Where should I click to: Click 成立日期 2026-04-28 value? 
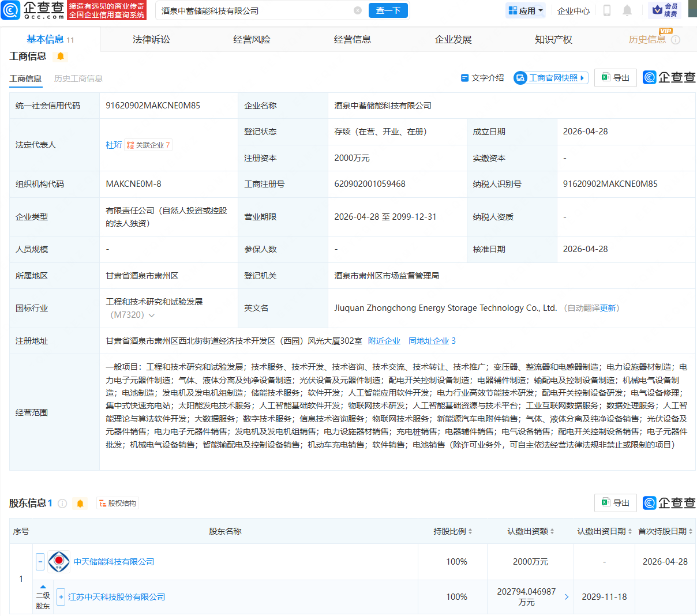tap(586, 132)
